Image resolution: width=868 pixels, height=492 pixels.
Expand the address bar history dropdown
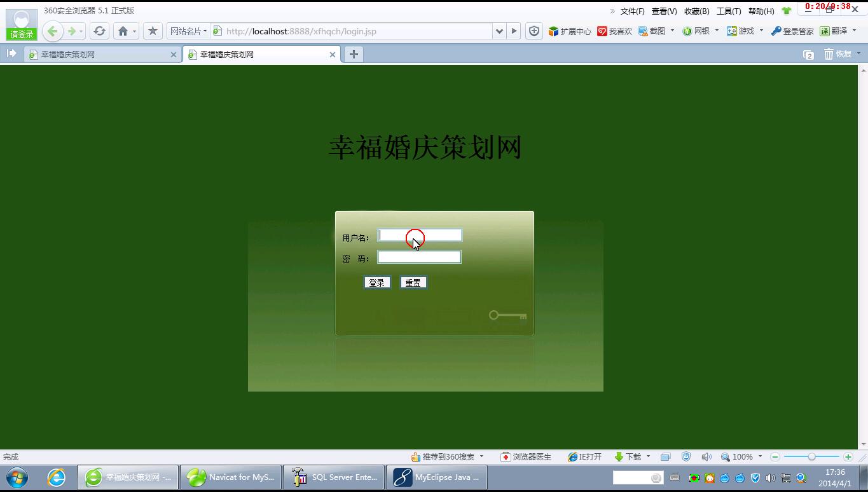(499, 31)
